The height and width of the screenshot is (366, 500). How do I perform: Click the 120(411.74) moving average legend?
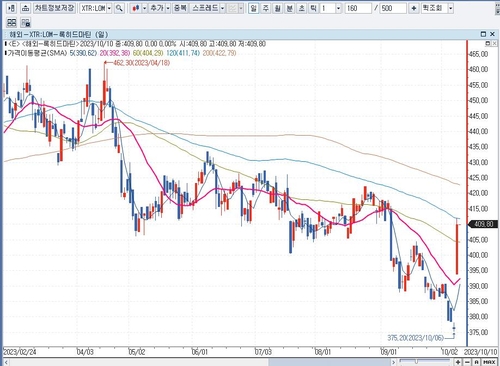point(183,53)
